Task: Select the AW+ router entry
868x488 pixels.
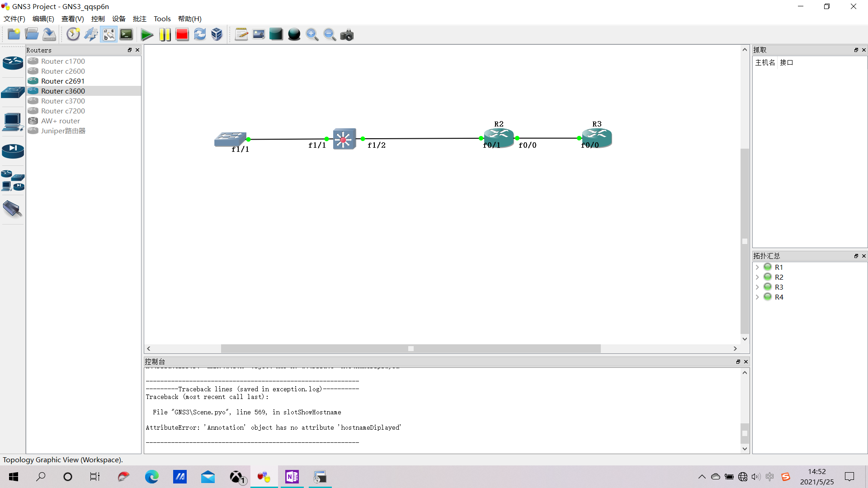Action: point(60,121)
